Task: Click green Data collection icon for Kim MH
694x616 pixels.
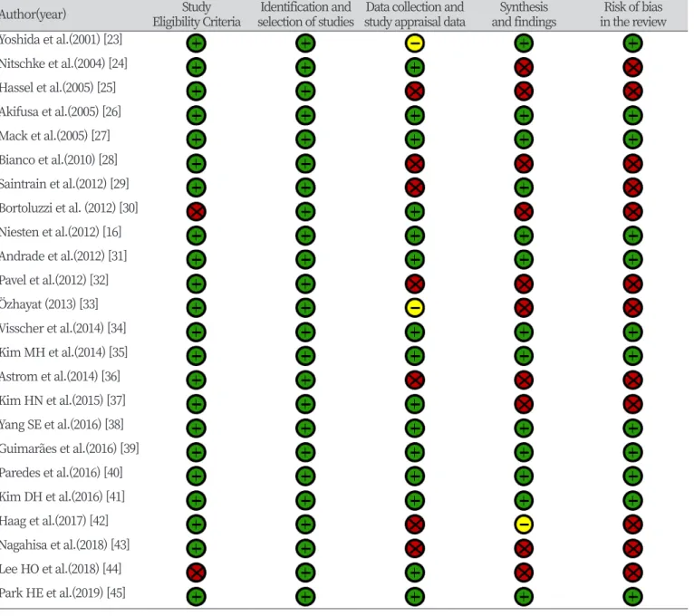Action: pyautogui.click(x=415, y=356)
